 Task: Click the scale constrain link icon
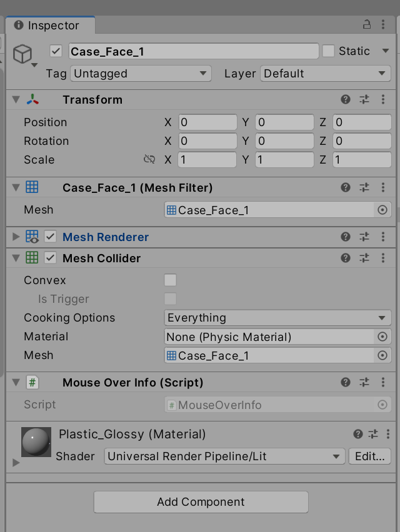pyautogui.click(x=150, y=160)
